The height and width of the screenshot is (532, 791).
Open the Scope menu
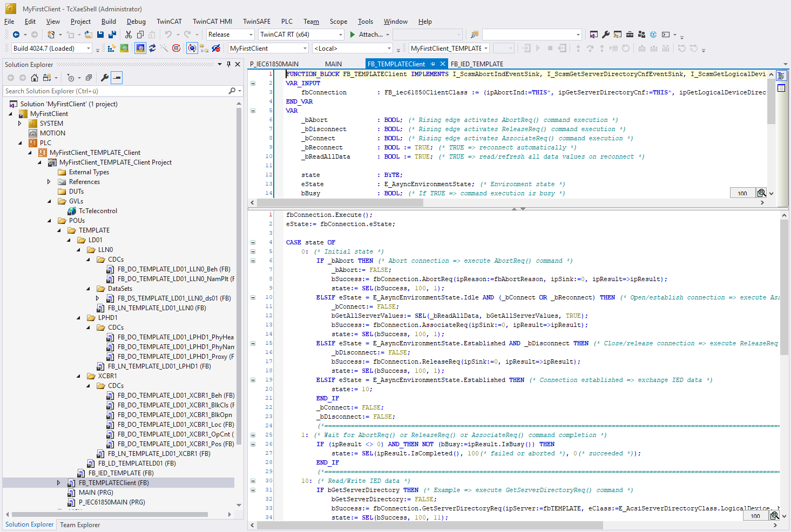(x=339, y=22)
